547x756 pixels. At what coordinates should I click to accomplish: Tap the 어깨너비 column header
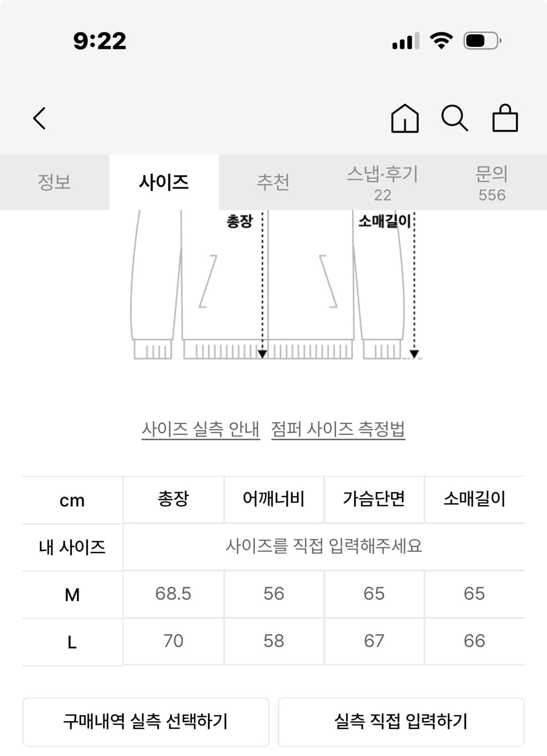(273, 499)
